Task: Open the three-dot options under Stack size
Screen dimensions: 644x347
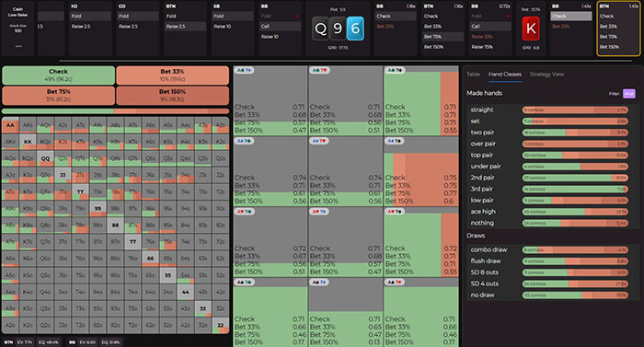Action: pos(18,46)
